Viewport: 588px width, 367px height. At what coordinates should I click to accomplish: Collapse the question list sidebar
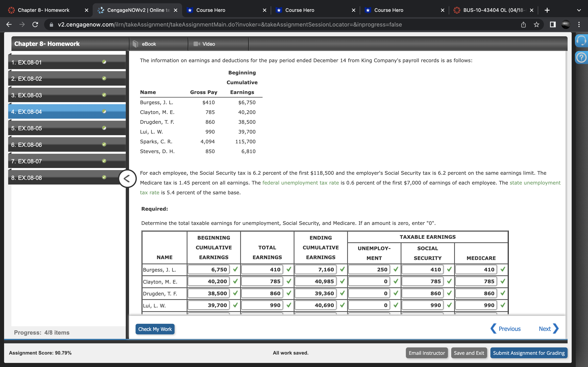tap(127, 179)
